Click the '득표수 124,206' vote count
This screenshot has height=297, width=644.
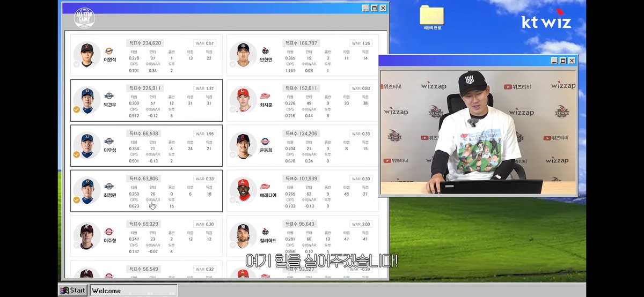coord(301,133)
